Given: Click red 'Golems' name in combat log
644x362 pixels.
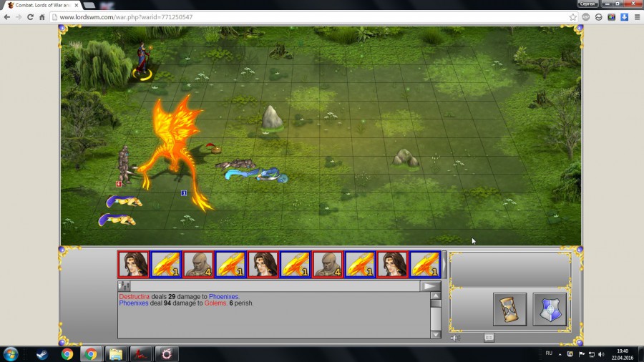Looking at the screenshot, I should point(215,303).
